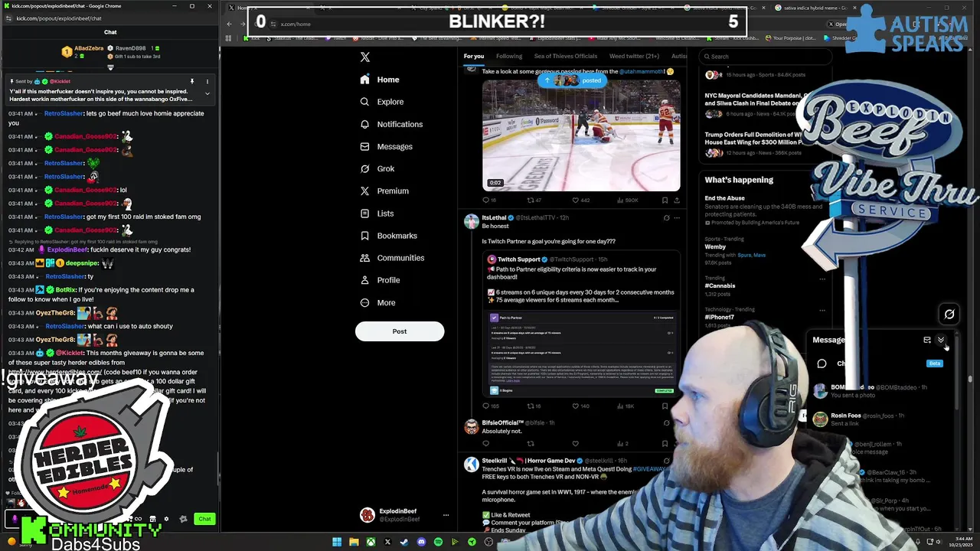Click the Chrome back arrow button
980x551 pixels.
(x=229, y=24)
